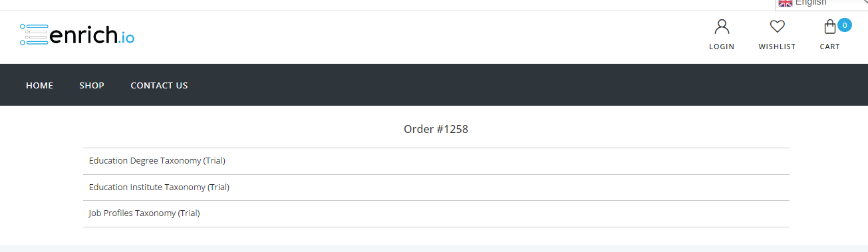This screenshot has width=868, height=252.
Task: Select Education Institute Taxonomy (Trial) row
Action: tap(436, 188)
